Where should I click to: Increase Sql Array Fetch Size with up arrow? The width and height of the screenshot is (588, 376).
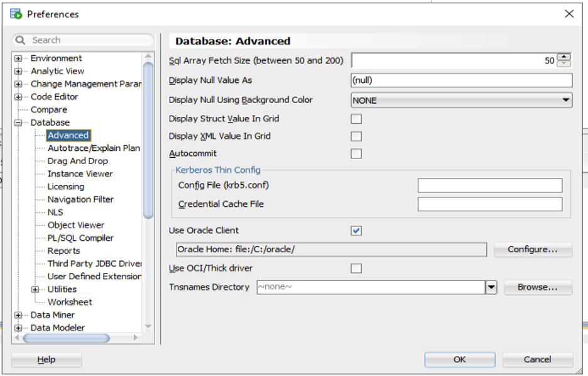click(563, 57)
